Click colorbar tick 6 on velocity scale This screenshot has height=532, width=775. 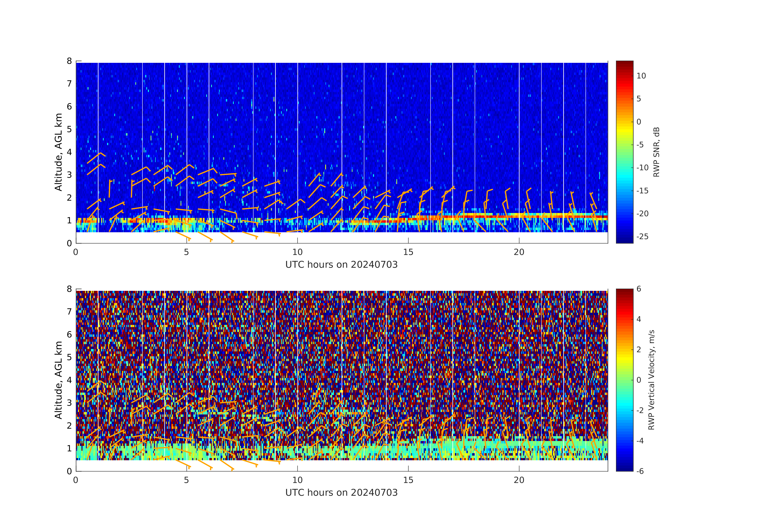click(x=639, y=289)
